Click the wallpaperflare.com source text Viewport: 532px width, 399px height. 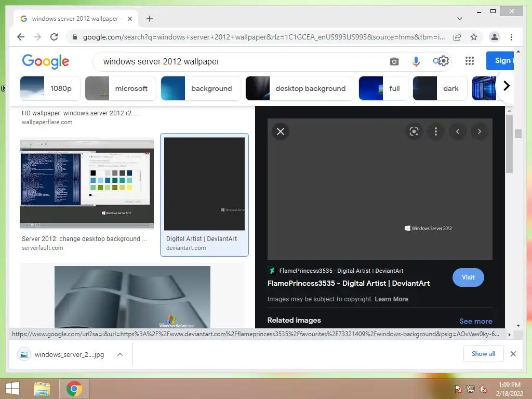[x=47, y=122]
